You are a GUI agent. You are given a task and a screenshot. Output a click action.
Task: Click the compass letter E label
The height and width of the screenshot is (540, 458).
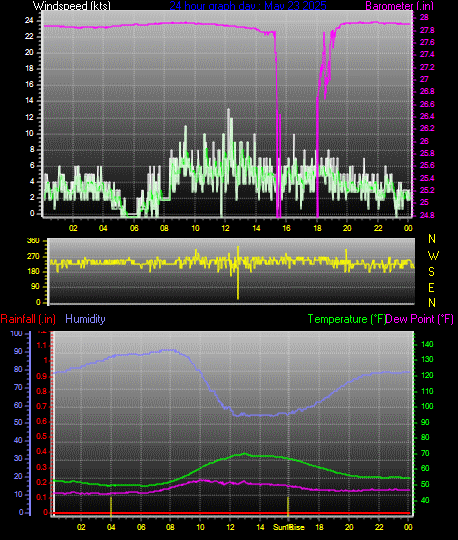(431, 288)
